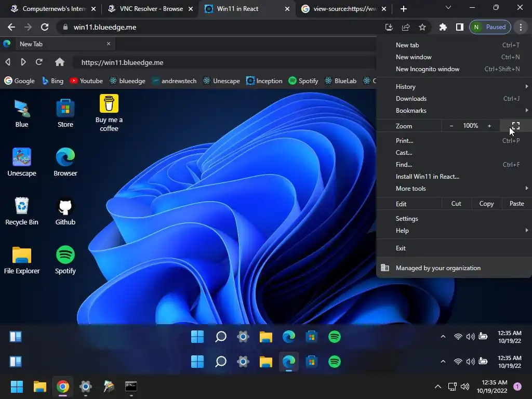Expand the Bookmarks submenu

point(454,111)
